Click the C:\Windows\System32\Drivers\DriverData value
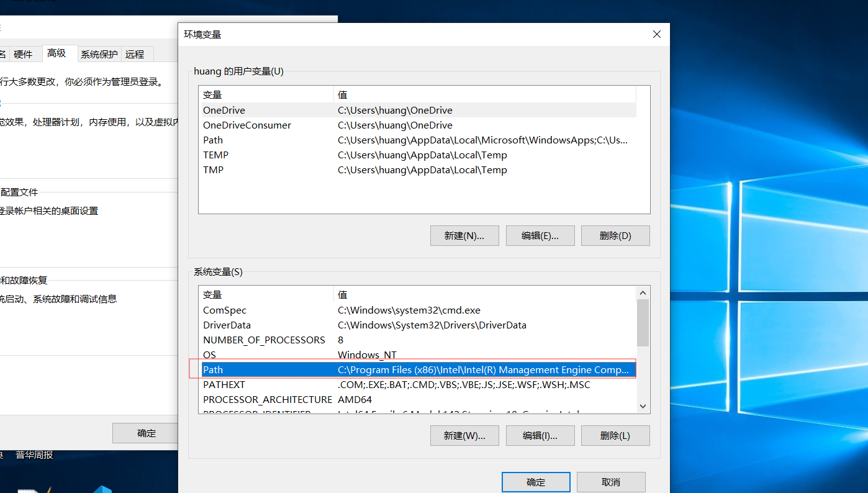This screenshot has height=493, width=868. (432, 325)
